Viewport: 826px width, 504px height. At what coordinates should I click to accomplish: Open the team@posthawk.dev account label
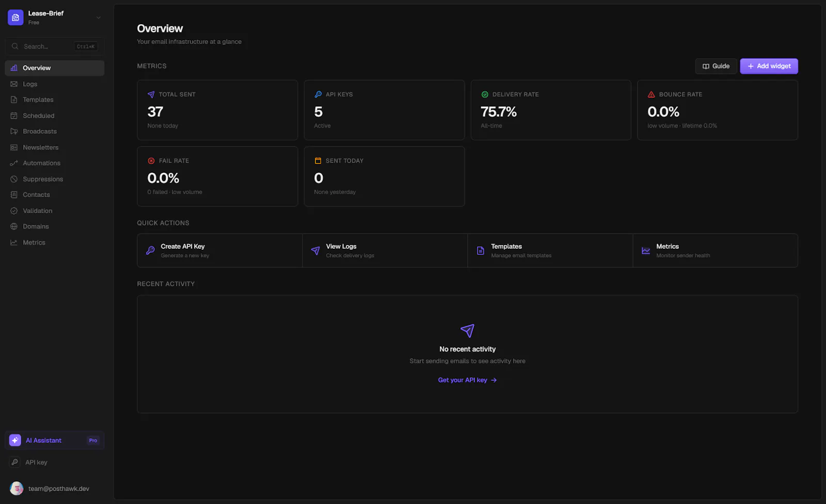[x=59, y=489]
